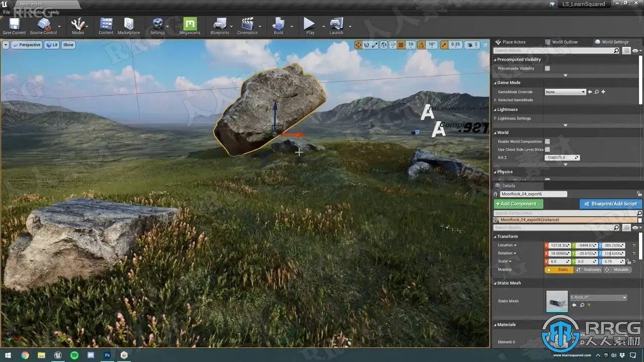Screen dimensions: 644x362
Task: Open the grid snap value 10 dropdown
Action: click(x=411, y=45)
